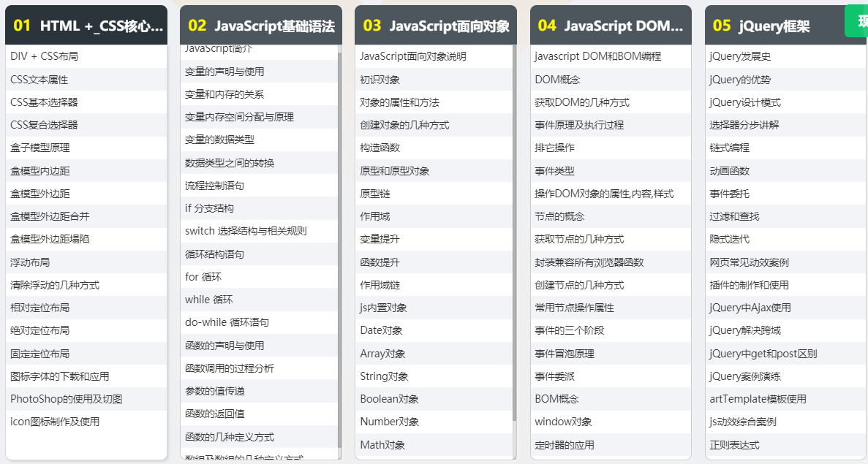The image size is (868, 464).
Task: Click js内置对象 row
Action: point(434,308)
